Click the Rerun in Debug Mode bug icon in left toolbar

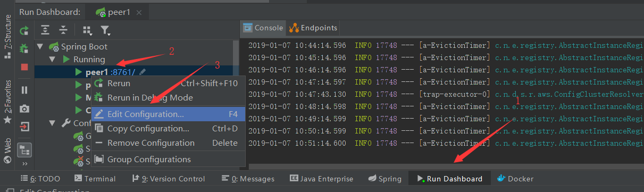pyautogui.click(x=24, y=49)
